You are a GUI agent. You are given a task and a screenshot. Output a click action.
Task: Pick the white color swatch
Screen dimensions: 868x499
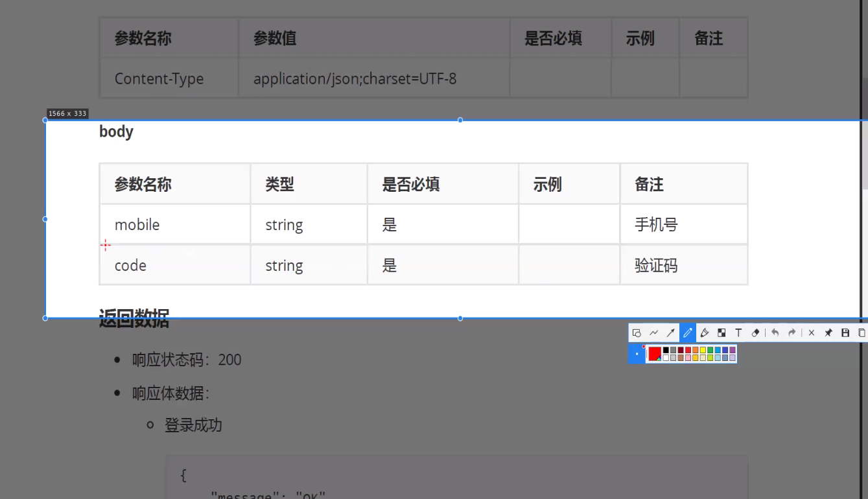pos(666,358)
